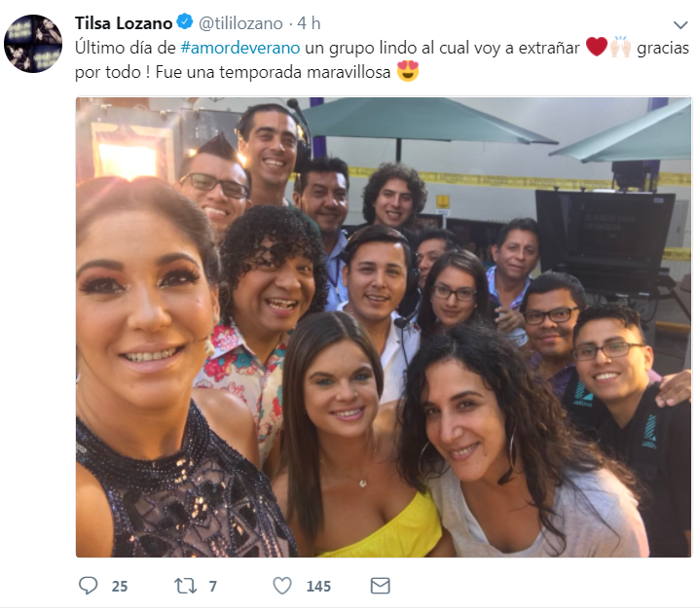The image size is (700, 611).
Task: Like the tweet with heart icon
Action: (282, 586)
